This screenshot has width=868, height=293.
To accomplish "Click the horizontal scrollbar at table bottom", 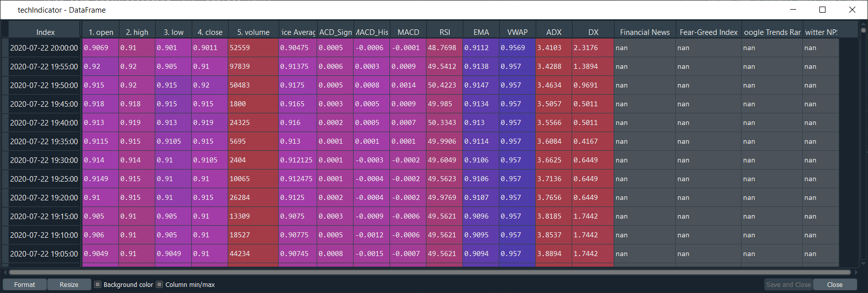I will tap(430, 272).
